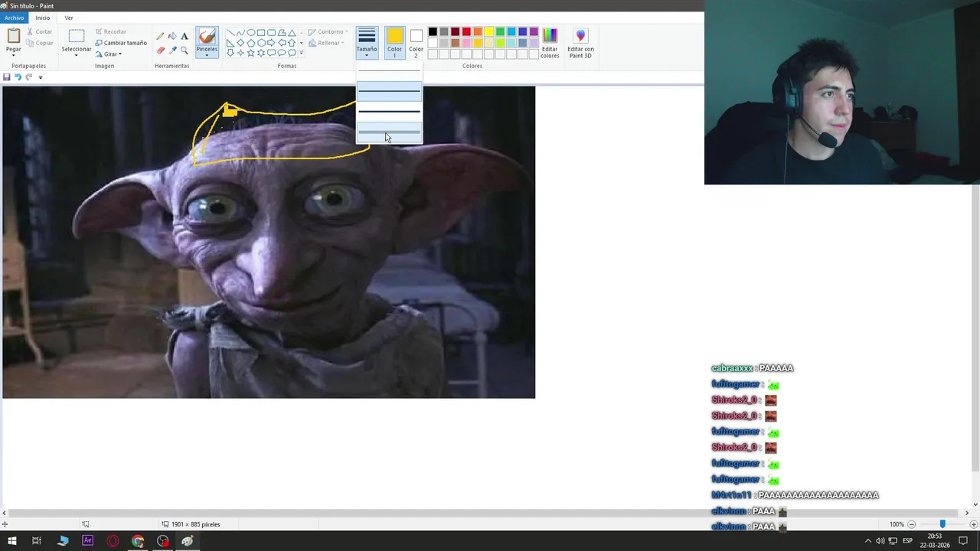
Task: Expand the shapes gallery more arrow
Action: pyautogui.click(x=301, y=53)
